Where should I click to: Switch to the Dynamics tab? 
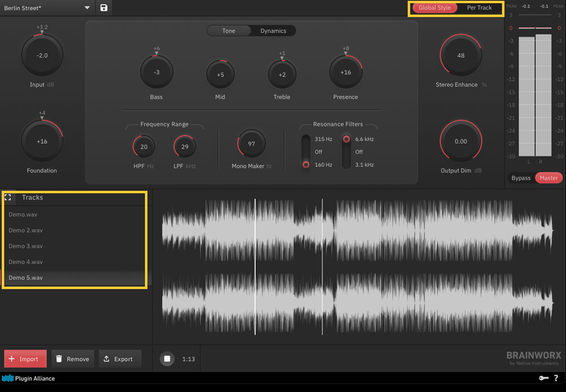click(x=273, y=31)
